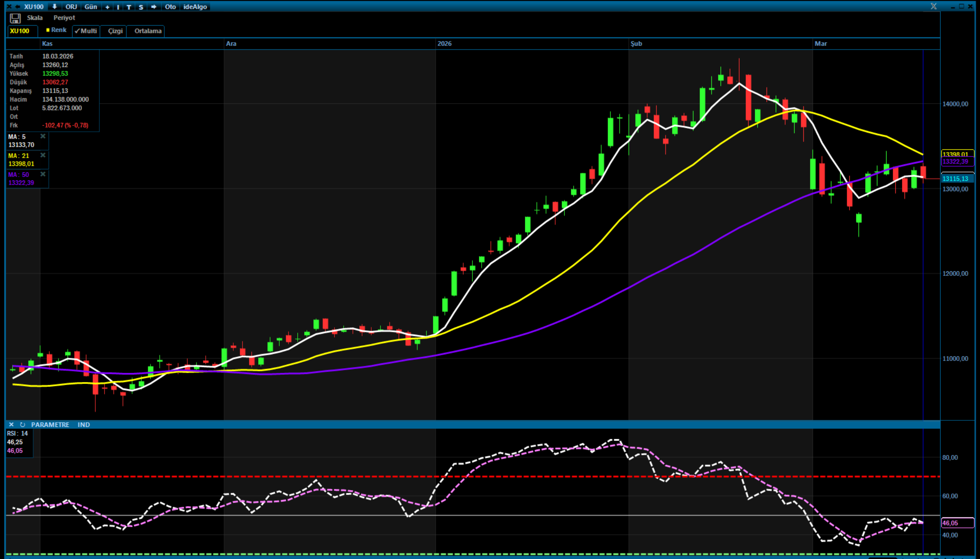Click the down arrow next to XU100
Viewport: 980px width, 559px height.
54,7
